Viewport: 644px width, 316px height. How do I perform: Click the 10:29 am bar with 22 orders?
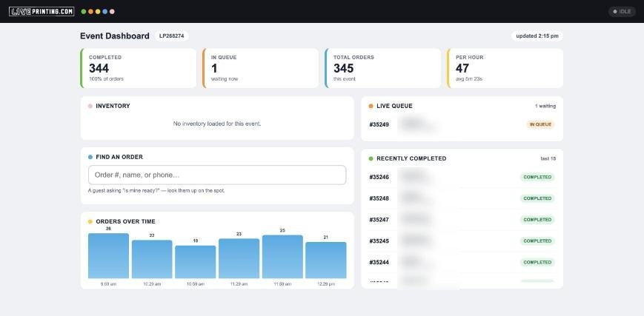152,259
